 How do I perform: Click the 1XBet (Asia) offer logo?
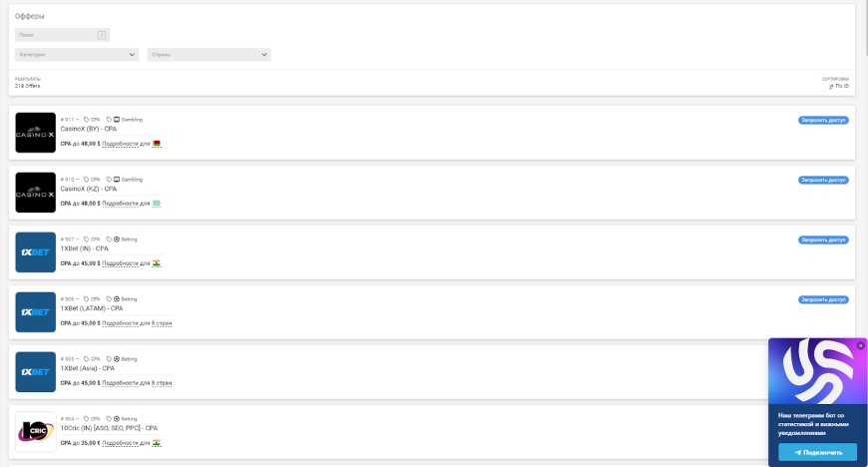[36, 372]
